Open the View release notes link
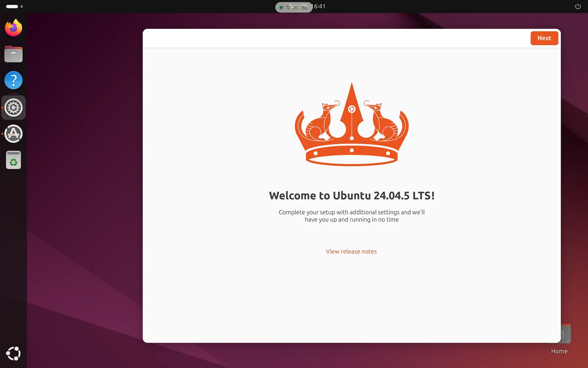The height and width of the screenshot is (368, 588). coord(351,251)
